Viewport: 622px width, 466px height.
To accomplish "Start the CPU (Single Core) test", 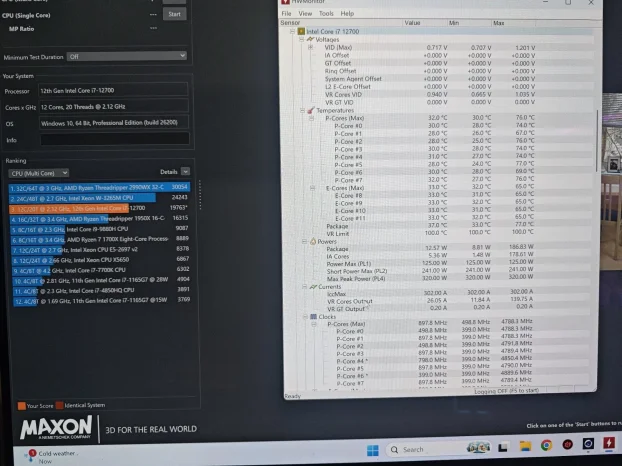I will (x=174, y=14).
